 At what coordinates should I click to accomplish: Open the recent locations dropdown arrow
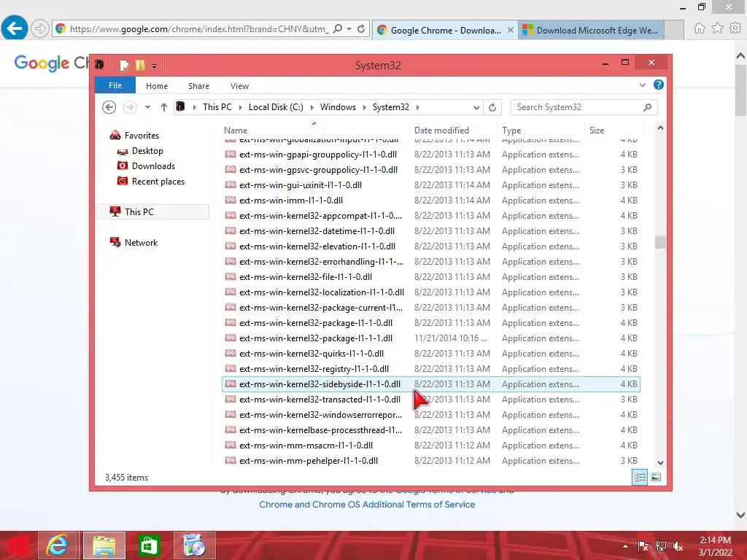(147, 107)
